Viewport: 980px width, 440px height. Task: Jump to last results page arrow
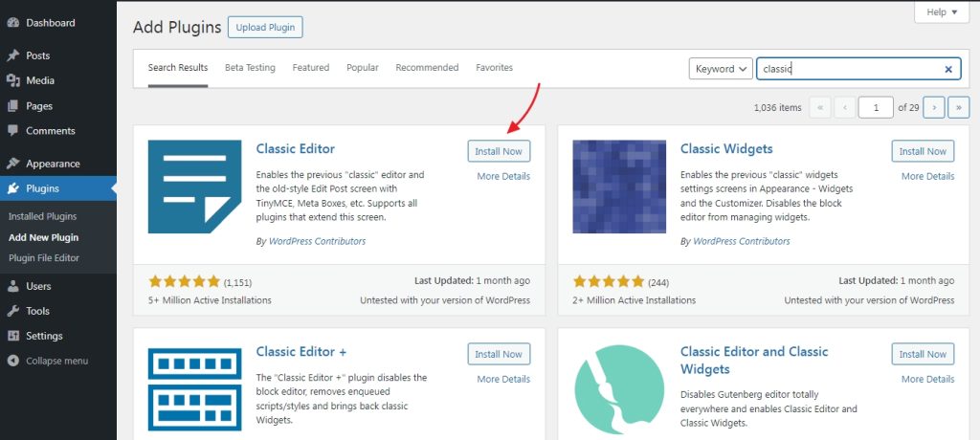[959, 107]
